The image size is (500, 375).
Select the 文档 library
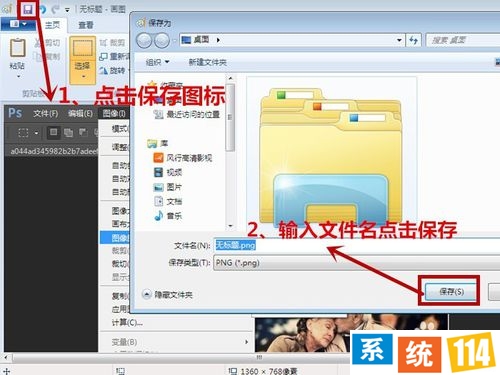point(168,201)
